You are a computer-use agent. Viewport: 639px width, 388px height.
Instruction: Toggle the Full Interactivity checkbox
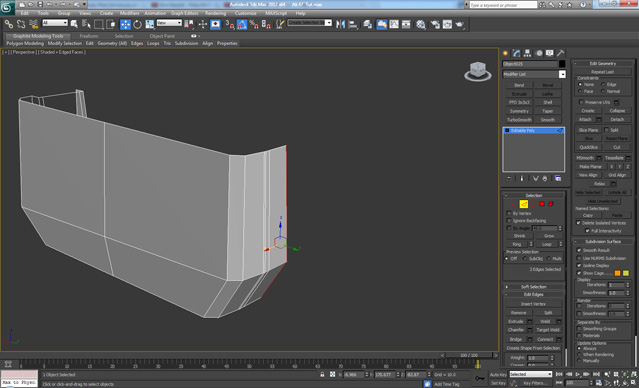[587, 231]
